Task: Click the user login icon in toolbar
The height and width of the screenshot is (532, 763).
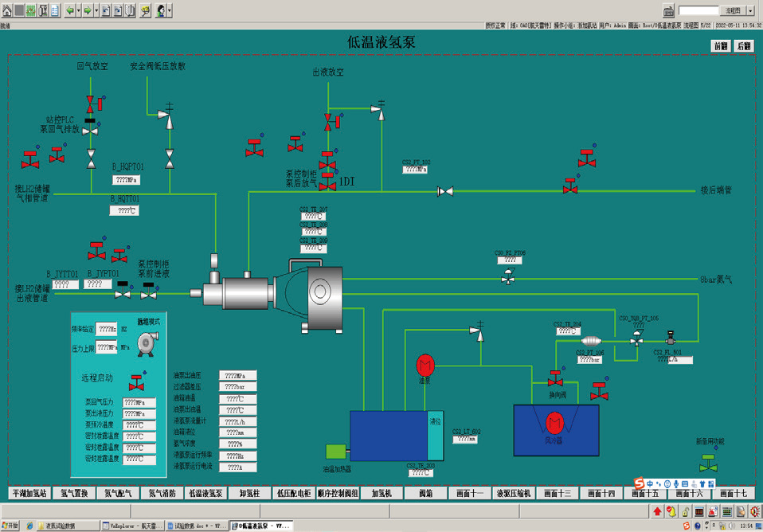Action: 161,10
